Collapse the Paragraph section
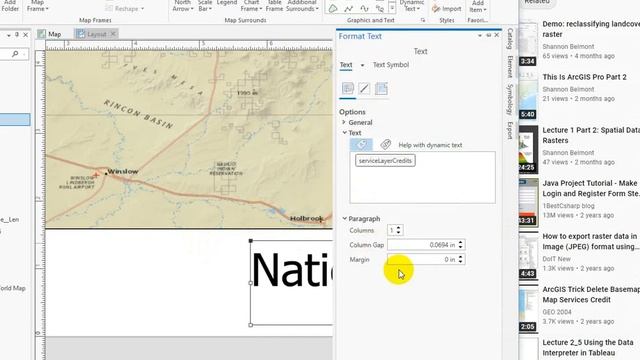Viewport: 640px width, 360px height. [x=344, y=218]
